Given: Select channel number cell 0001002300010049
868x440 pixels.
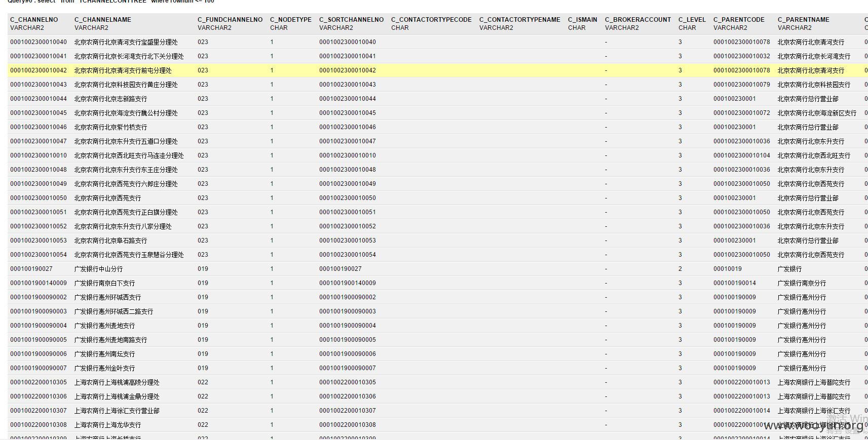Looking at the screenshot, I should point(39,184).
